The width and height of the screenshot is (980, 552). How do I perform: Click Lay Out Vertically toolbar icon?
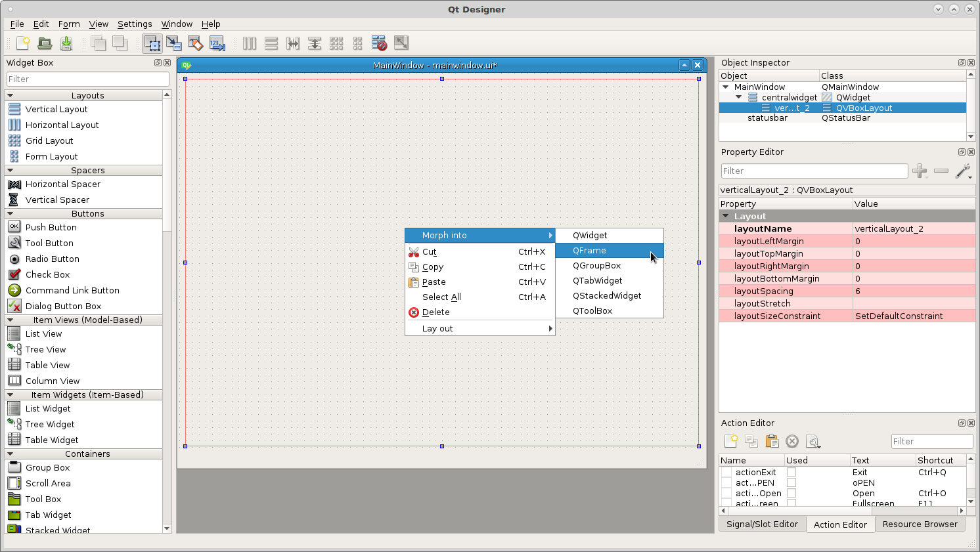pos(271,43)
